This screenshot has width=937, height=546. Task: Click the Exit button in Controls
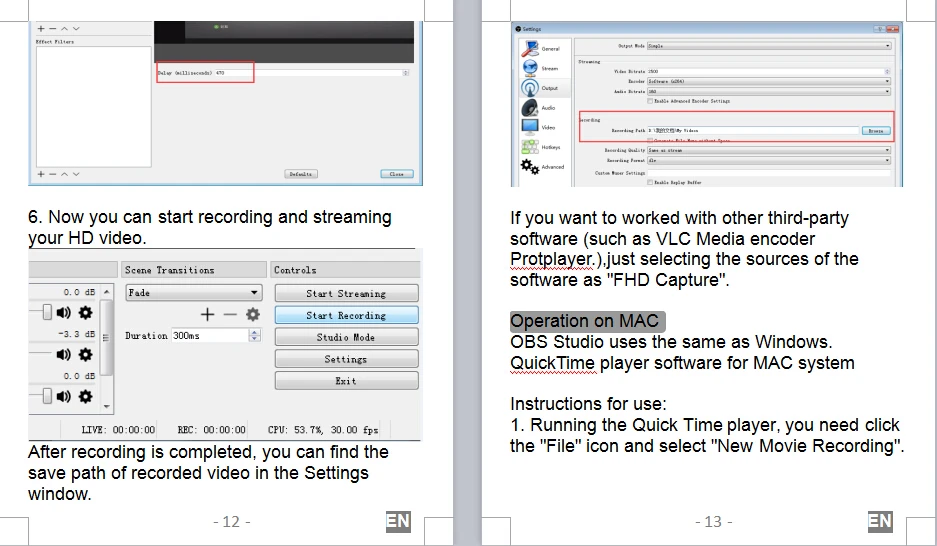coord(347,381)
